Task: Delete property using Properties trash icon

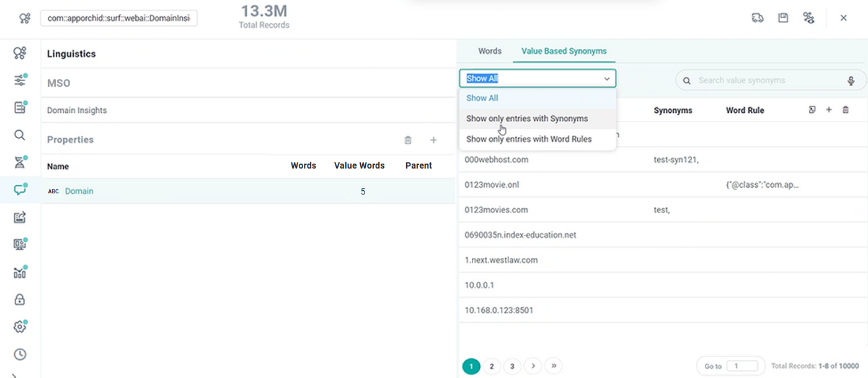Action: (408, 140)
